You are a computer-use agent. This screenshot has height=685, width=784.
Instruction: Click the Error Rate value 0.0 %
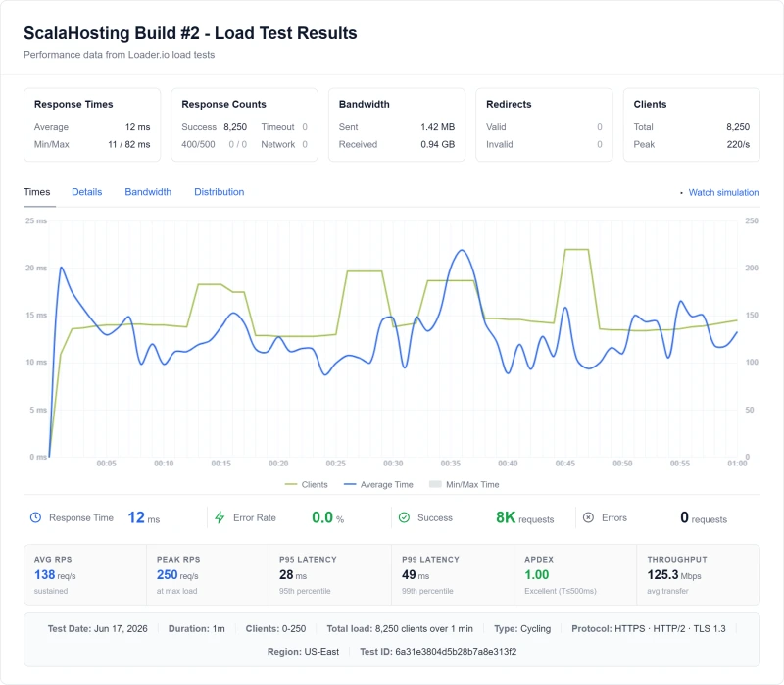point(327,517)
